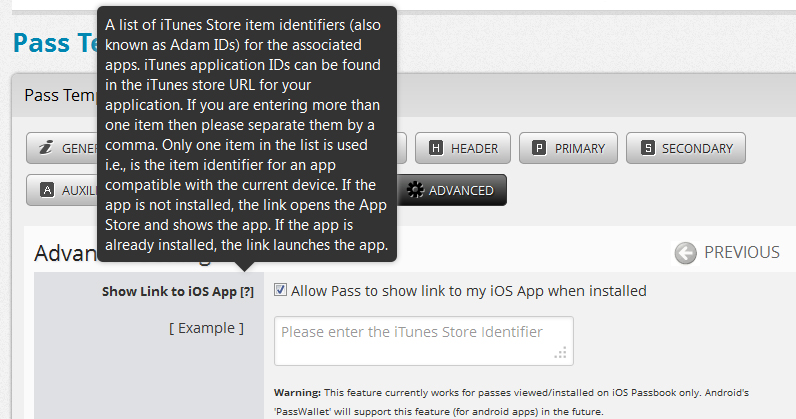Select the ADVANCED tab label
Viewport: 796px width, 419px height.
click(x=461, y=190)
